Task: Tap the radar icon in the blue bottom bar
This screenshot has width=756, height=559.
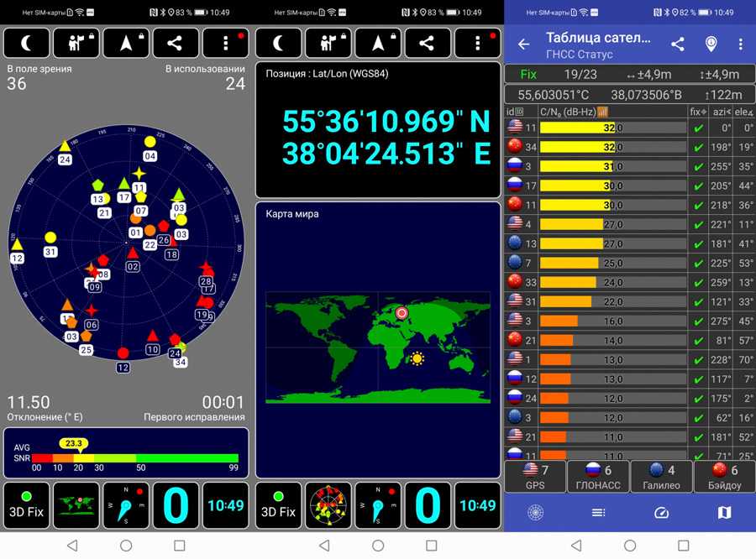Action: (x=535, y=512)
